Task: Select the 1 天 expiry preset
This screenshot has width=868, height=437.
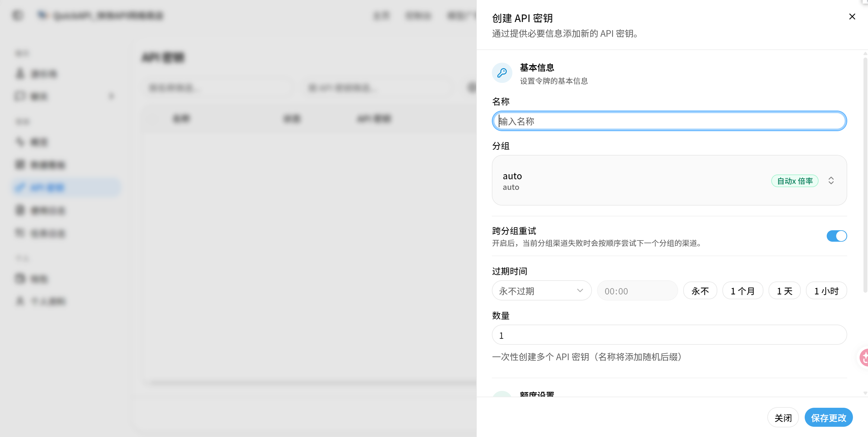Action: [784, 291]
